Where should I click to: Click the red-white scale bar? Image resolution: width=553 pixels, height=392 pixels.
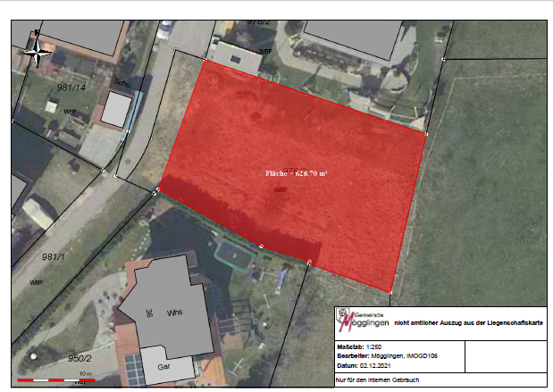51,380
